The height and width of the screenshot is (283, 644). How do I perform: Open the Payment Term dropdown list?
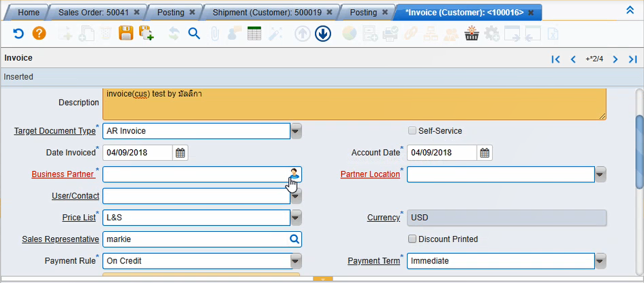tap(600, 261)
